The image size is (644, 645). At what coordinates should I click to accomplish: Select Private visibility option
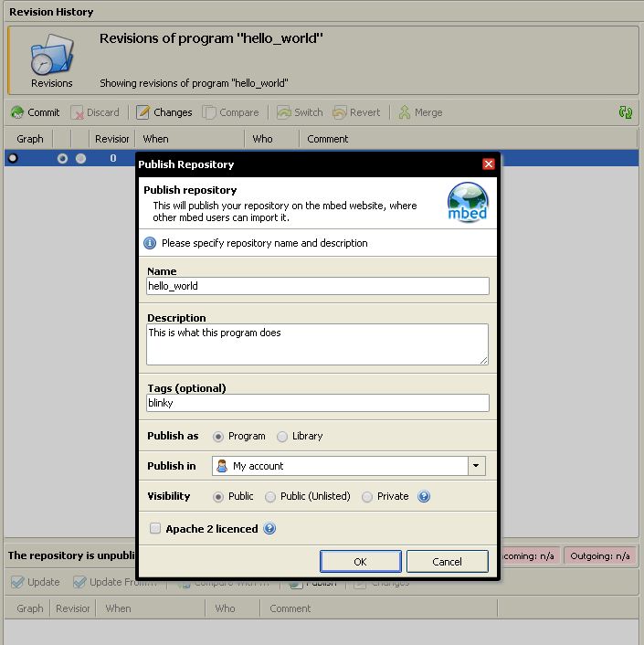coord(367,497)
